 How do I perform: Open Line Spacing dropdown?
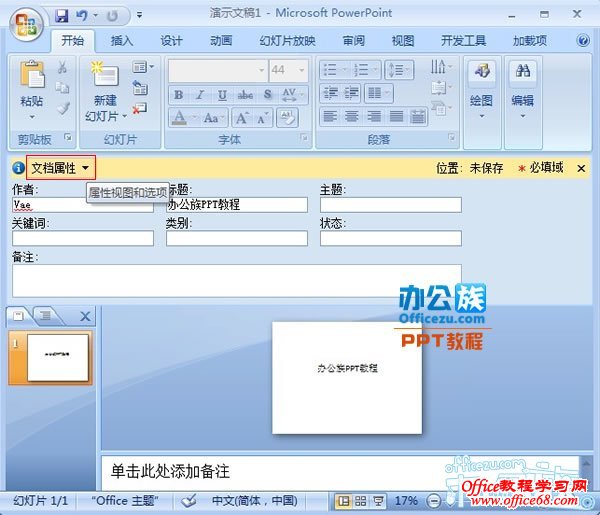tap(399, 70)
